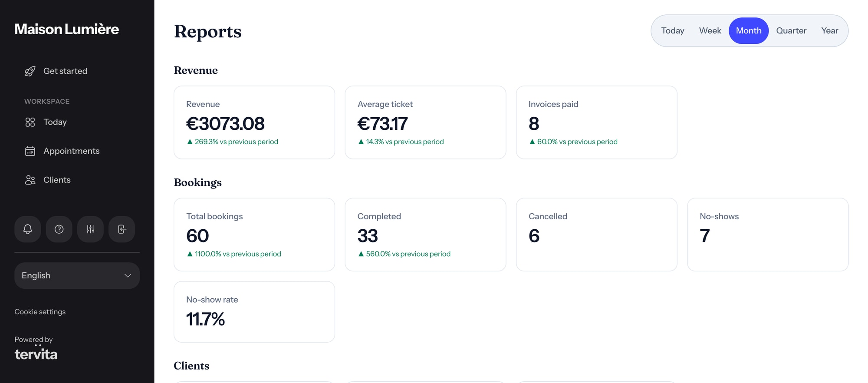
Task: Click the rocket icon beside Get started
Action: (x=30, y=71)
